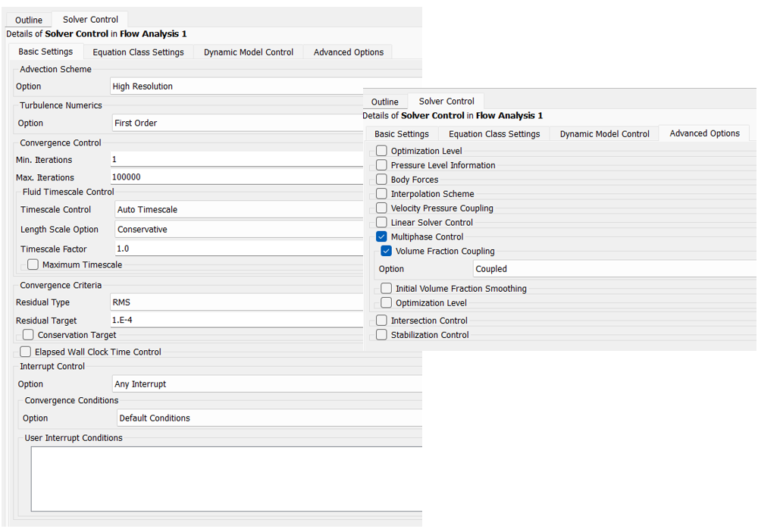
Task: Enable the Maximum Timescale checkbox
Action: point(33,264)
